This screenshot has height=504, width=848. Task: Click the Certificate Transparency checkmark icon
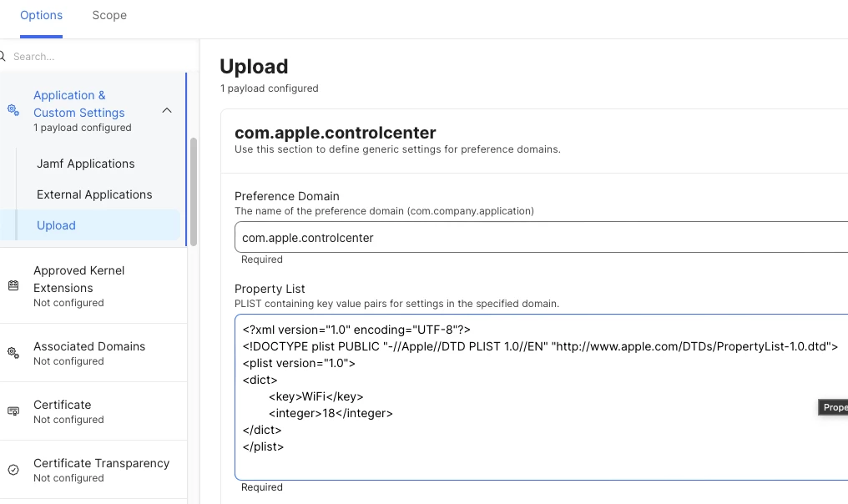13,470
